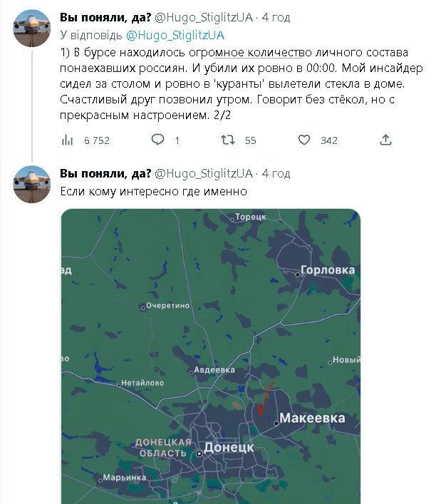Screen dimensions: 436x504
Task: Open the plane avatar of the first tweet
Action: coord(31,29)
